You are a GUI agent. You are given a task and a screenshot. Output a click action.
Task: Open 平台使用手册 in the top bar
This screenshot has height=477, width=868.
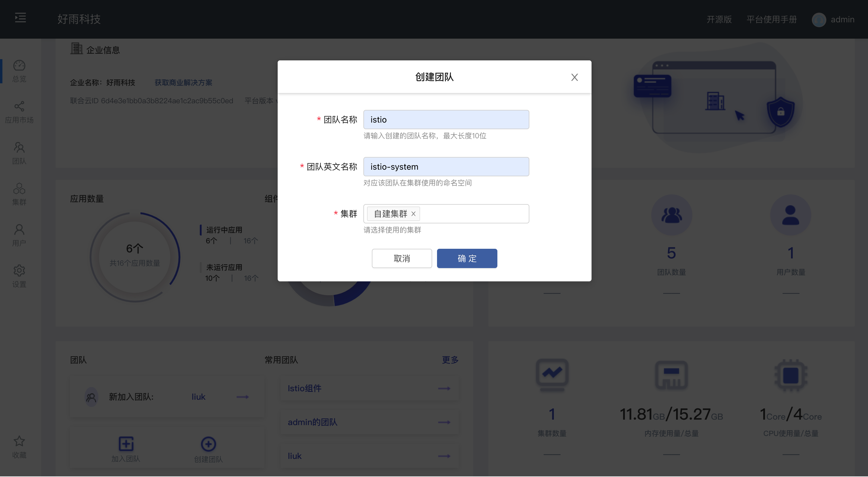(772, 20)
